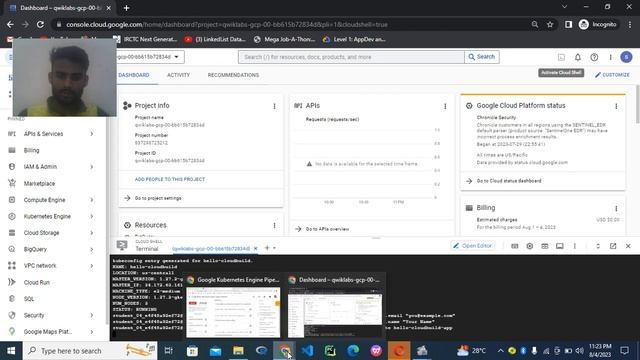Click Add People to This Project link
This screenshot has width=640, height=360.
coord(170,179)
